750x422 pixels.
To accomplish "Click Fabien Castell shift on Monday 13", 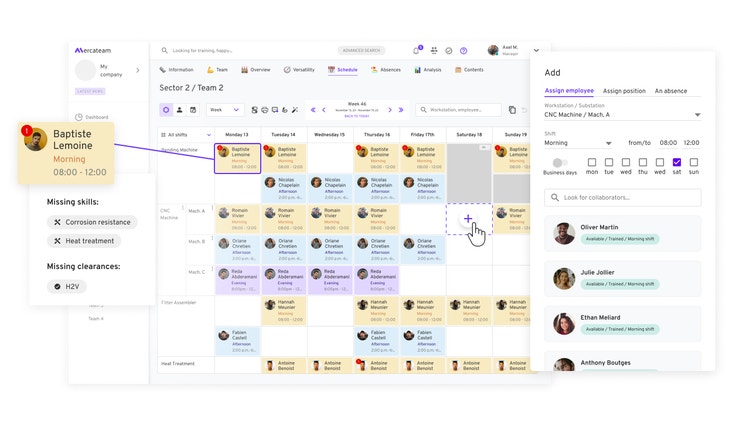I will [238, 341].
